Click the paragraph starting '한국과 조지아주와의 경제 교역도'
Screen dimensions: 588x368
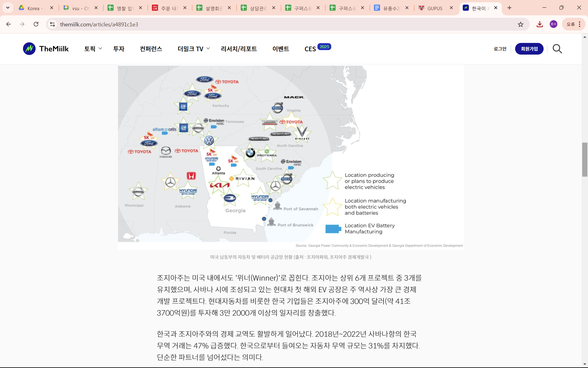pos(288,346)
